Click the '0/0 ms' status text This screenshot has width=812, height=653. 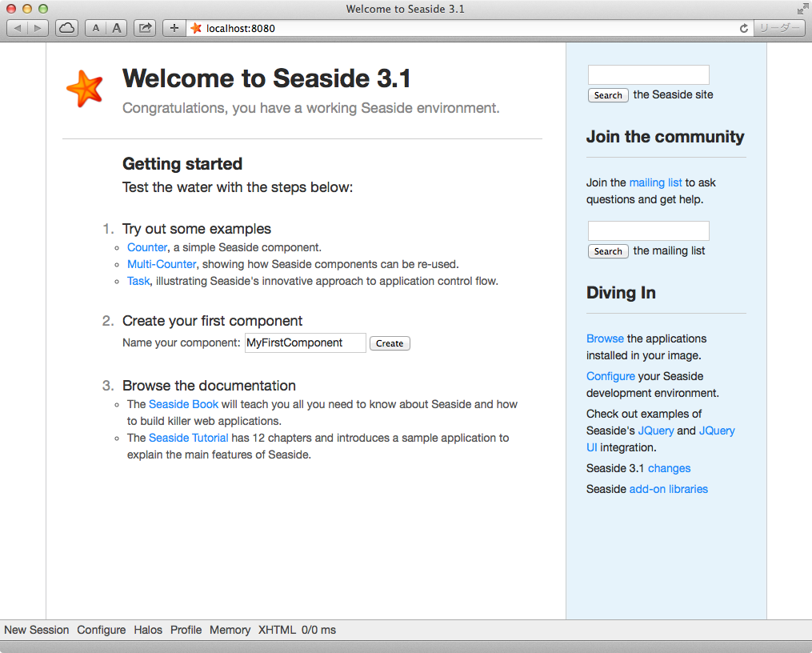point(319,631)
